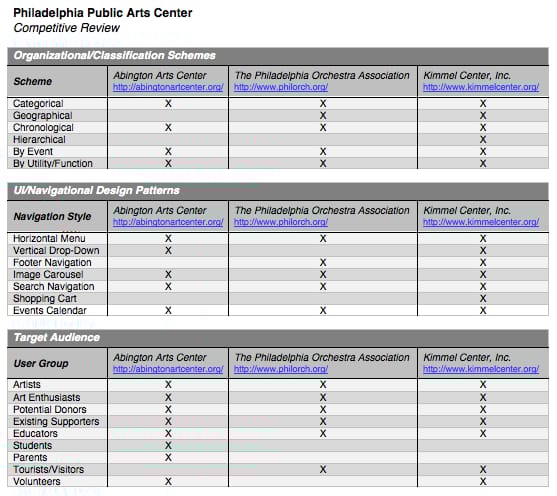The width and height of the screenshot is (557, 496).
Task: Click the 'Organizational/Classification Schemes' section heading
Action: coord(114,55)
